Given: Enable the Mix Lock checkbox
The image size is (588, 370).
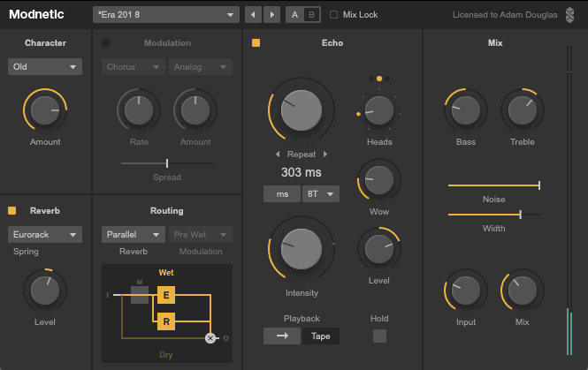Looking at the screenshot, I should (333, 15).
